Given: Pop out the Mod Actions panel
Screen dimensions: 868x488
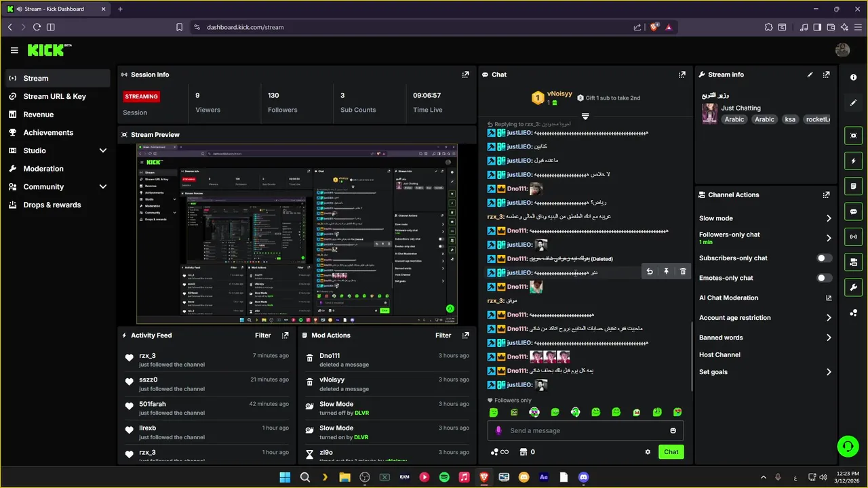Looking at the screenshot, I should 465,335.
